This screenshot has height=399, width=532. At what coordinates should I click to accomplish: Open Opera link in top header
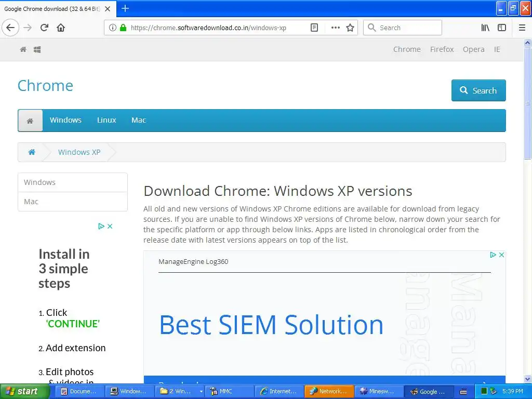point(473,49)
